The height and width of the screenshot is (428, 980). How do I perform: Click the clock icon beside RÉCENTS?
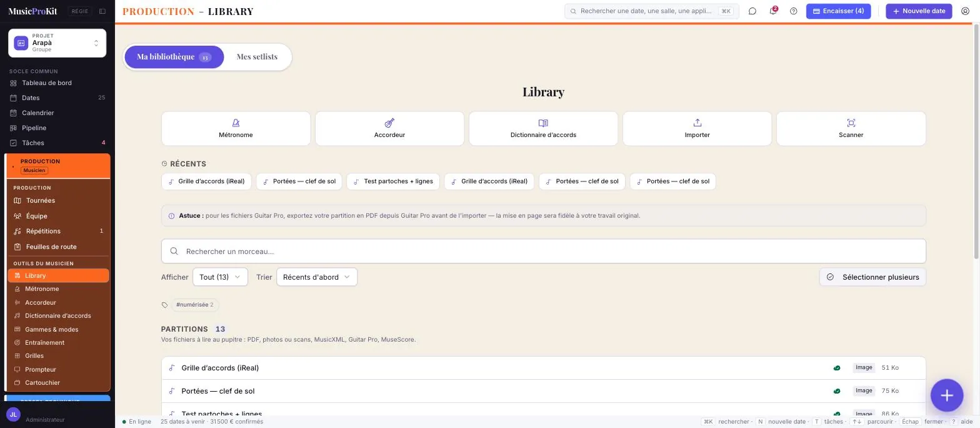(164, 164)
